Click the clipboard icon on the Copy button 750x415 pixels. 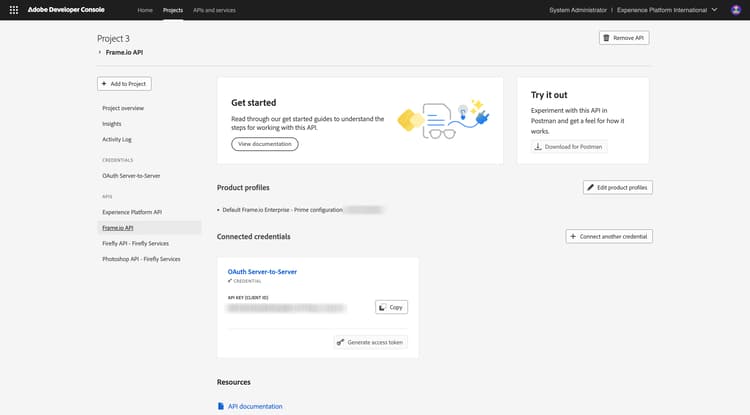click(382, 307)
